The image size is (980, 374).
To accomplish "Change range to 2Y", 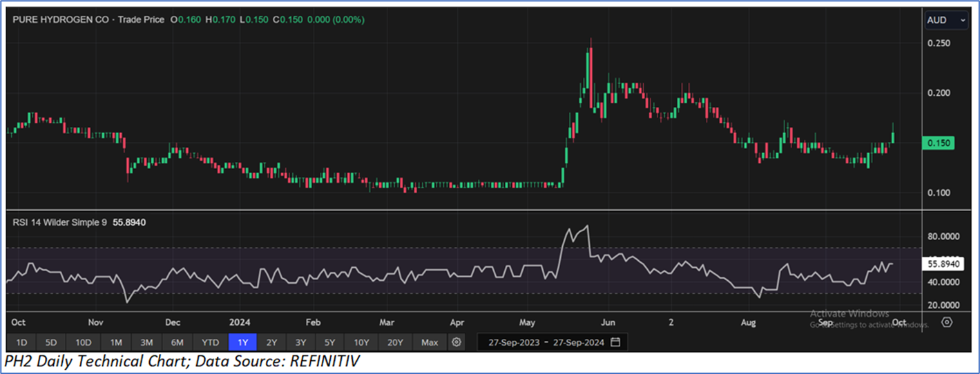I will tap(272, 342).
